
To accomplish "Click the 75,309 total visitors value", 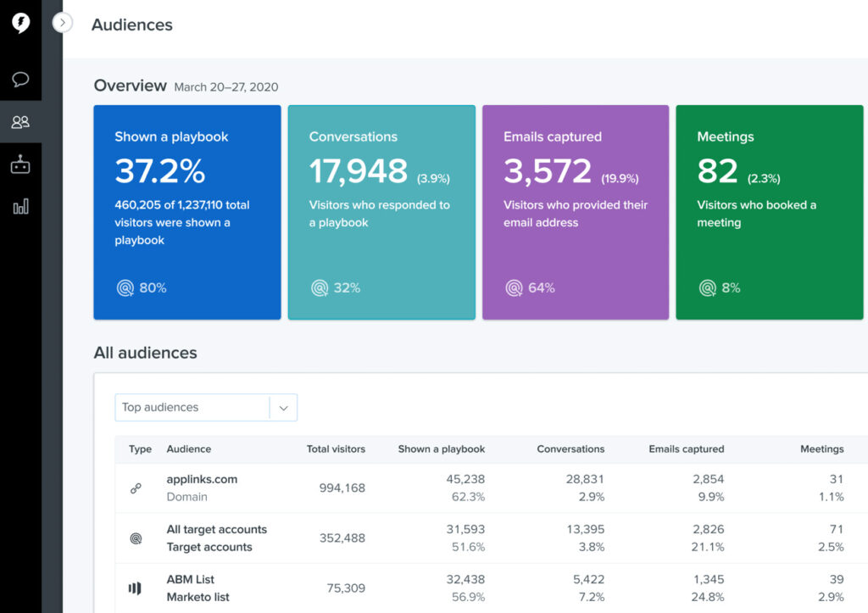I will 346,588.
